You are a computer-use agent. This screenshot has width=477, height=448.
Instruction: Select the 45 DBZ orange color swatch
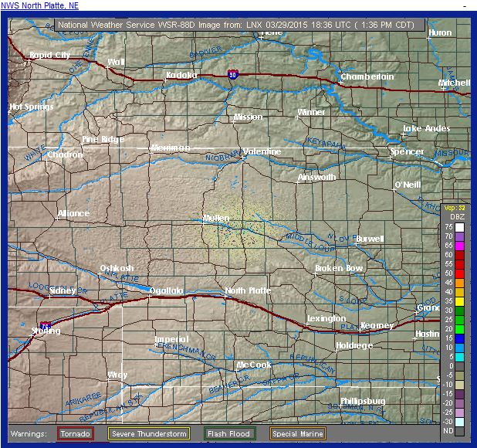point(459,283)
